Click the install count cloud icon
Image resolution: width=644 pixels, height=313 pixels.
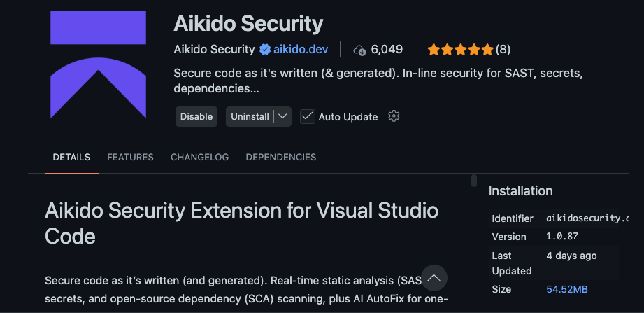(x=360, y=49)
